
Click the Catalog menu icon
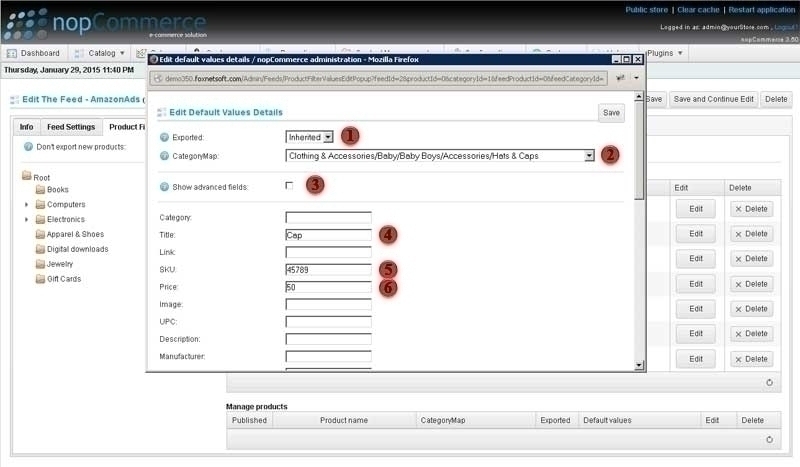click(79, 53)
